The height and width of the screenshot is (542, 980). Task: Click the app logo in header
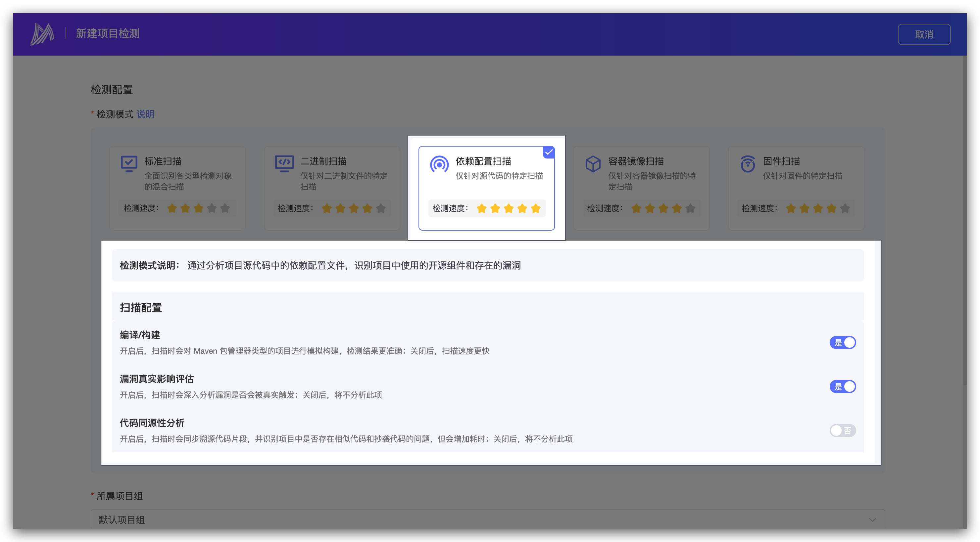(x=42, y=34)
